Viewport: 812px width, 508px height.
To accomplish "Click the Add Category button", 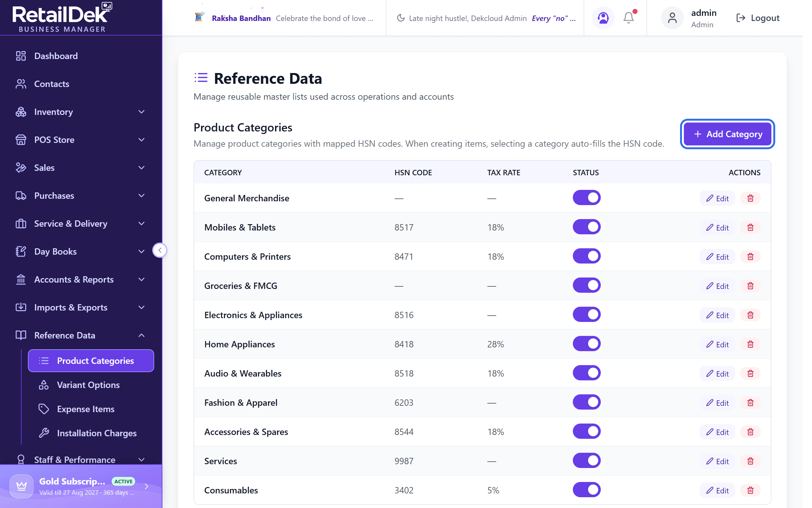I will [727, 134].
